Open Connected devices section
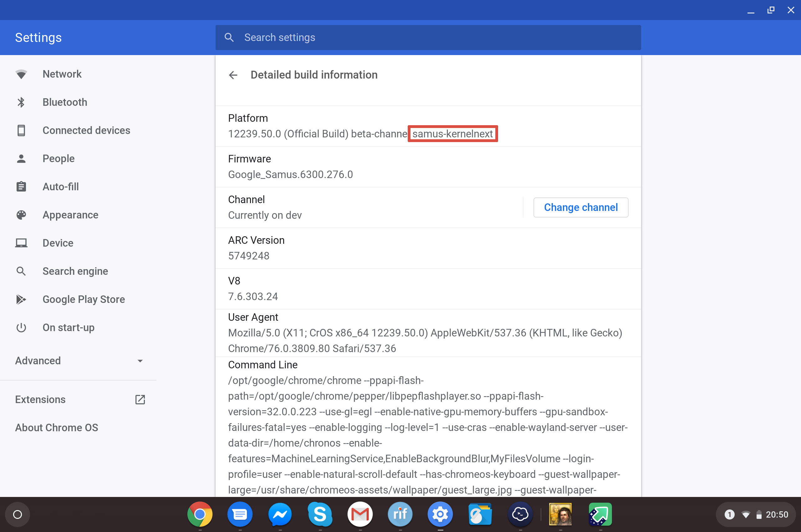The height and width of the screenshot is (532, 801). pyautogui.click(x=86, y=130)
